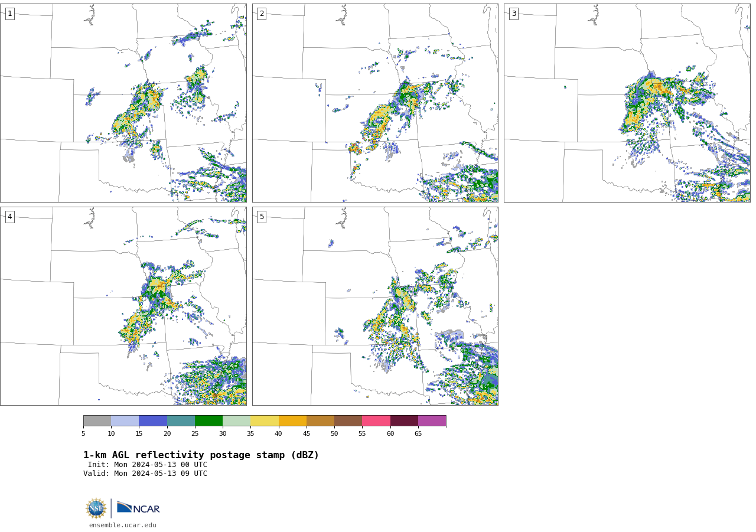Click the NSF logo icon
This screenshot has width=756, height=532.
96,508
